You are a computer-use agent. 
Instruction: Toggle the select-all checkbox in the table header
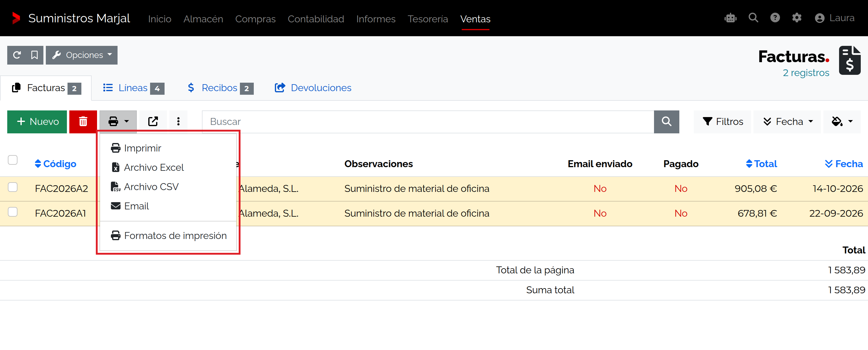tap(12, 160)
